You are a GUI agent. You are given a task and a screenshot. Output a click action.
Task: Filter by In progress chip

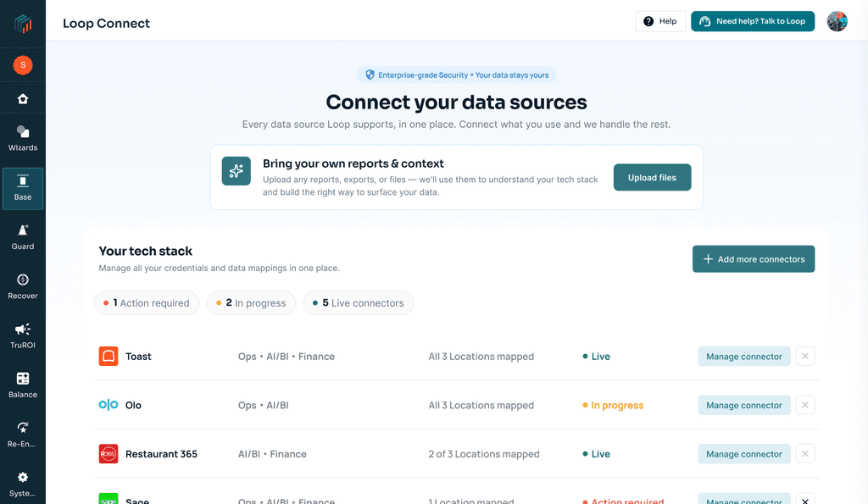pos(251,303)
